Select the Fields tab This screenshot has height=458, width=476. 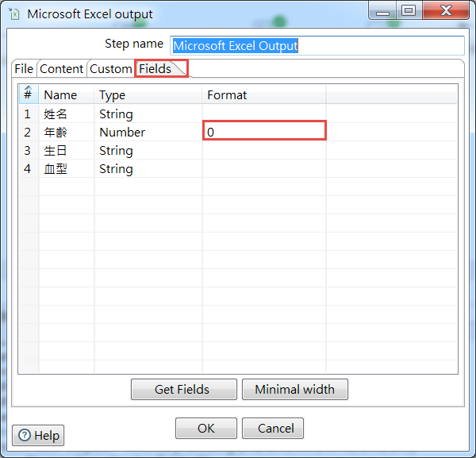(161, 68)
